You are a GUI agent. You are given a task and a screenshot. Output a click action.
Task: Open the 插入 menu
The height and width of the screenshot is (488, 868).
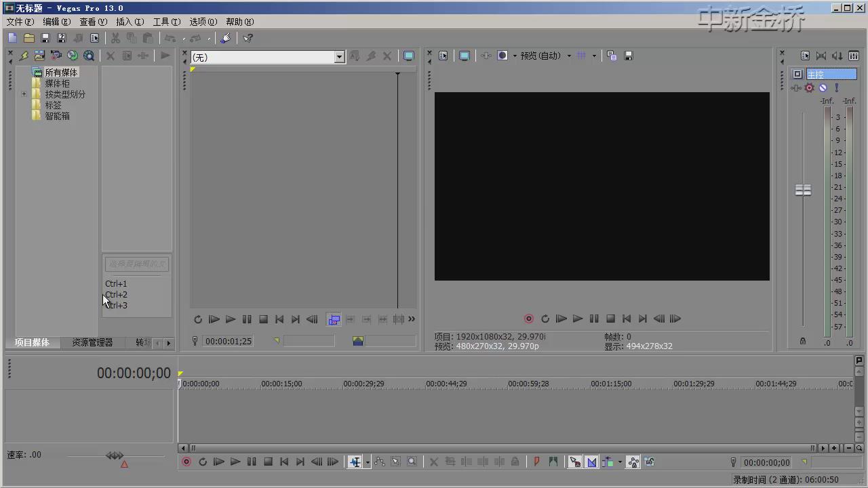[x=130, y=22]
